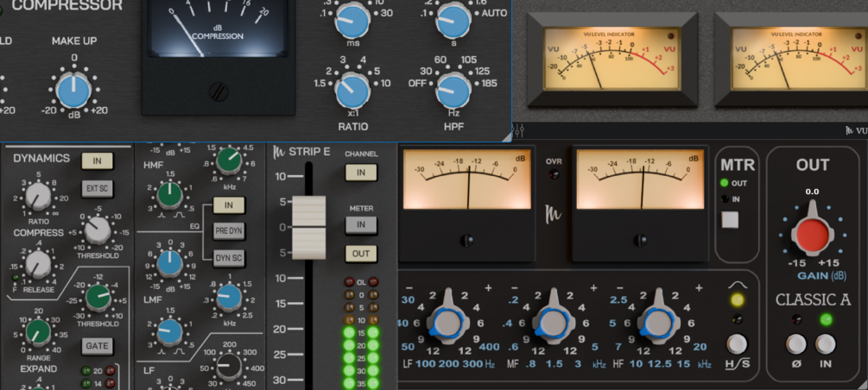Viewport: 868px width, 390px height.
Task: Click the black LF frequency knob
Action: (x=228, y=367)
